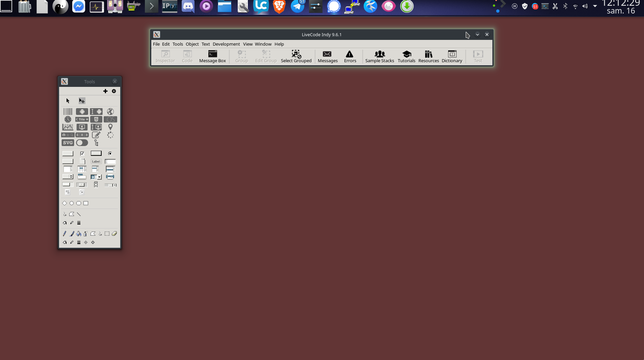This screenshot has width=644, height=360.
Task: Choose the Checkbox control tool
Action: pos(82,153)
